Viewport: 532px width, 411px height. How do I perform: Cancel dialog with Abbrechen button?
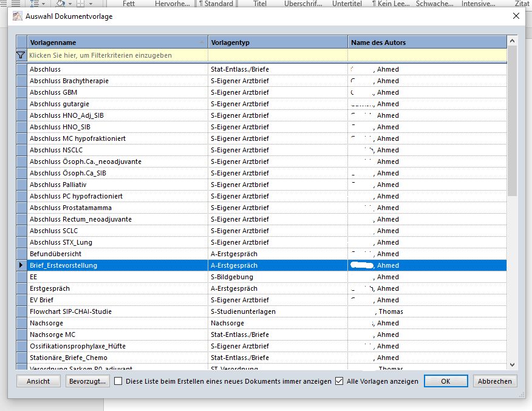coord(495,381)
